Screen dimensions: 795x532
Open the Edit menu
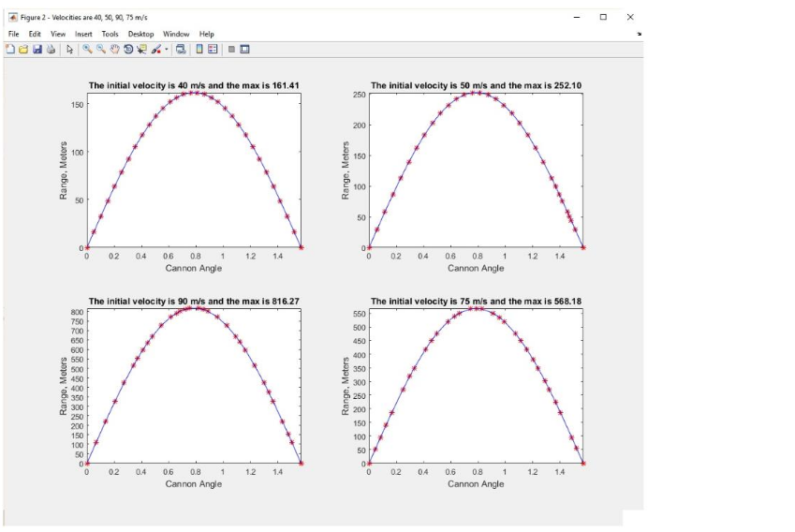click(x=35, y=34)
